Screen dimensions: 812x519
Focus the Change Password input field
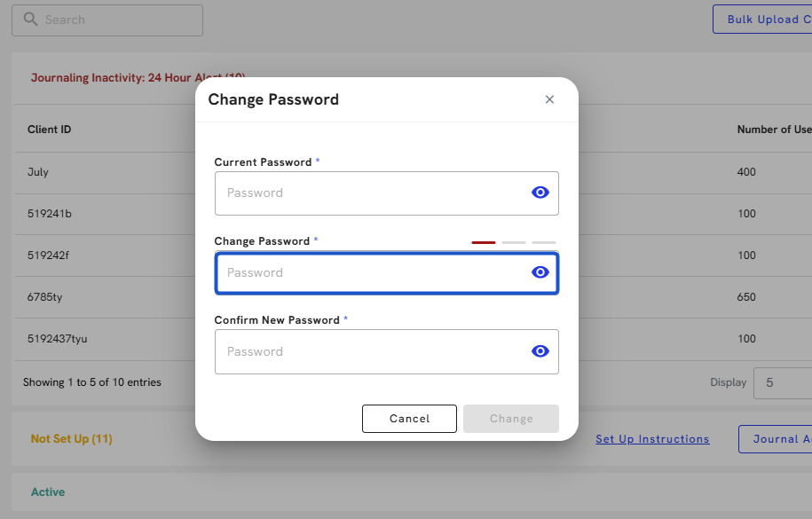coord(373,272)
